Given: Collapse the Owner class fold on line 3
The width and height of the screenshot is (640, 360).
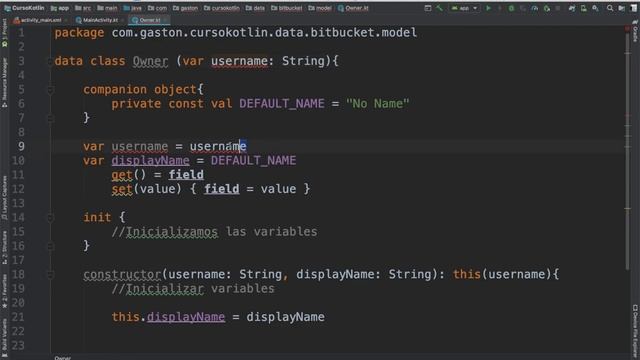Looking at the screenshot, I should 50,61.
